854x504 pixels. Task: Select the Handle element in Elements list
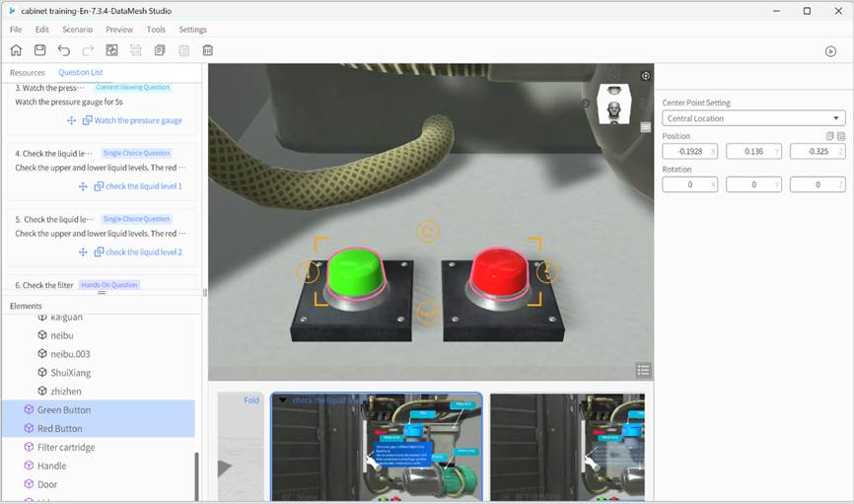click(x=52, y=466)
